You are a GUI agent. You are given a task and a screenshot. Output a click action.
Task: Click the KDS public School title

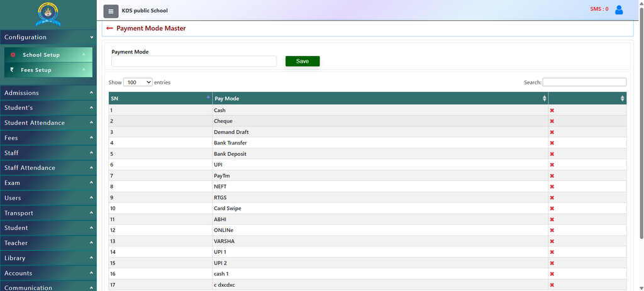(x=145, y=11)
